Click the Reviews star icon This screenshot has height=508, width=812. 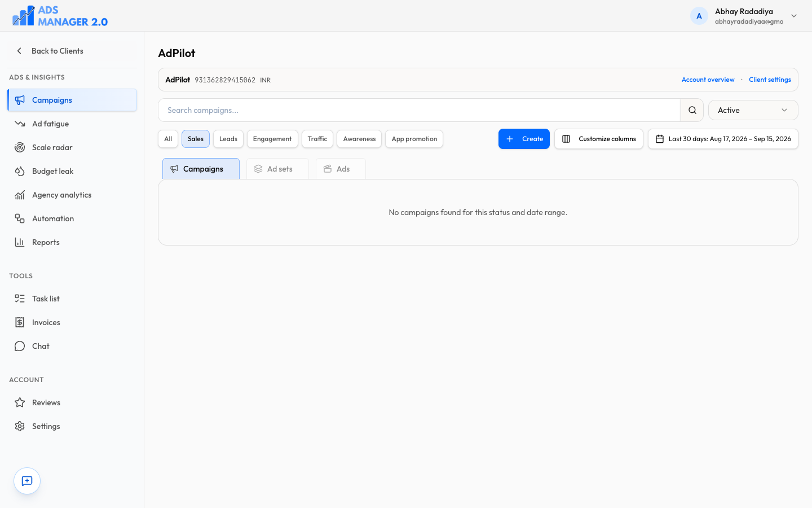20,402
